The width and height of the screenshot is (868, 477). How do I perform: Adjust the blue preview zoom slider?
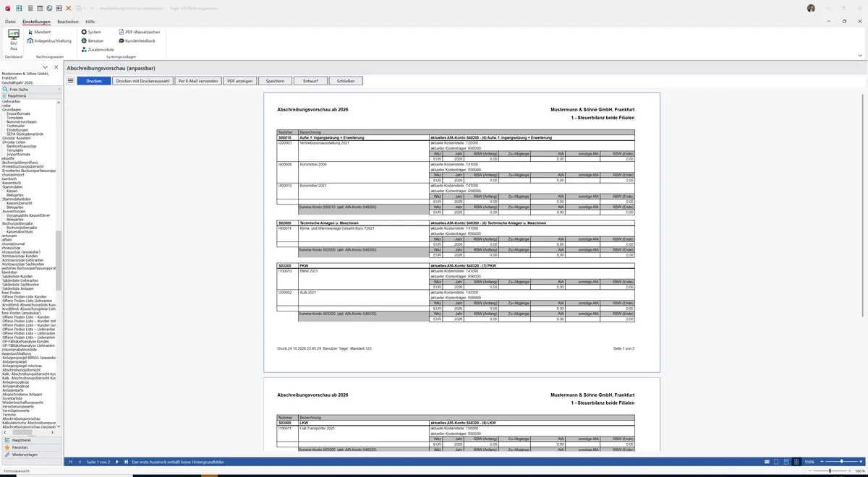tap(841, 462)
